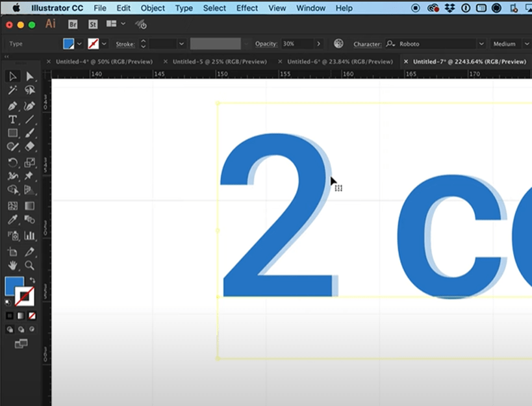Choose the Magic Wand tool
532x406 pixels.
point(12,90)
